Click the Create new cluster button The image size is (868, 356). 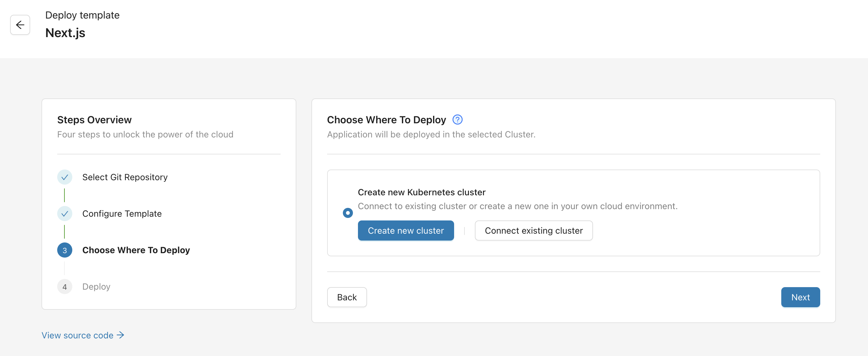(406, 231)
